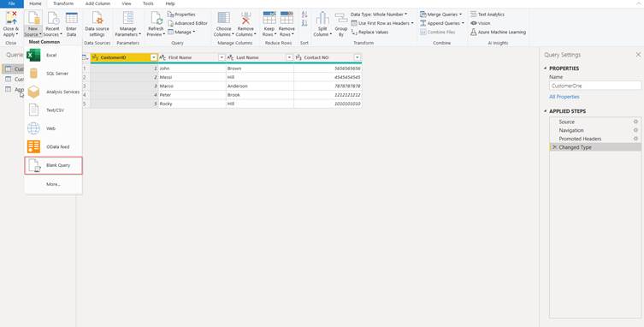Delete the Changed Type applied step

[x=554, y=147]
